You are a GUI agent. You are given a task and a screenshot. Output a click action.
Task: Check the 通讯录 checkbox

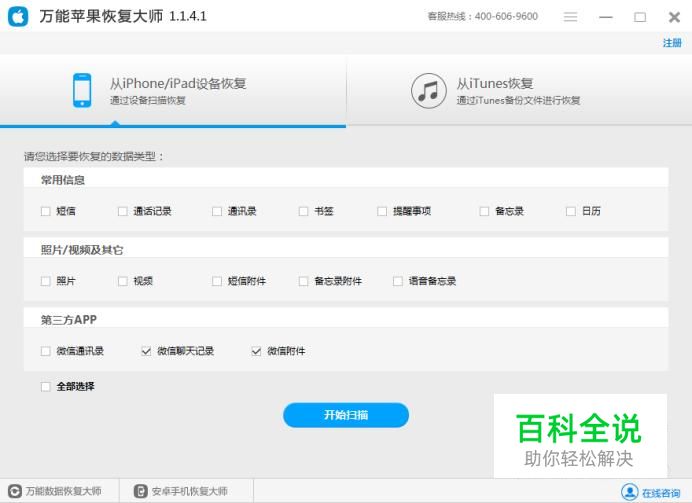click(217, 211)
